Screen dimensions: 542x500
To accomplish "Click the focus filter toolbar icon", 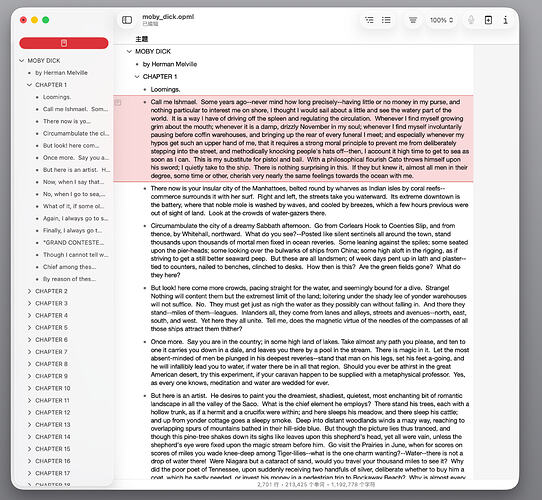I will click(x=413, y=20).
